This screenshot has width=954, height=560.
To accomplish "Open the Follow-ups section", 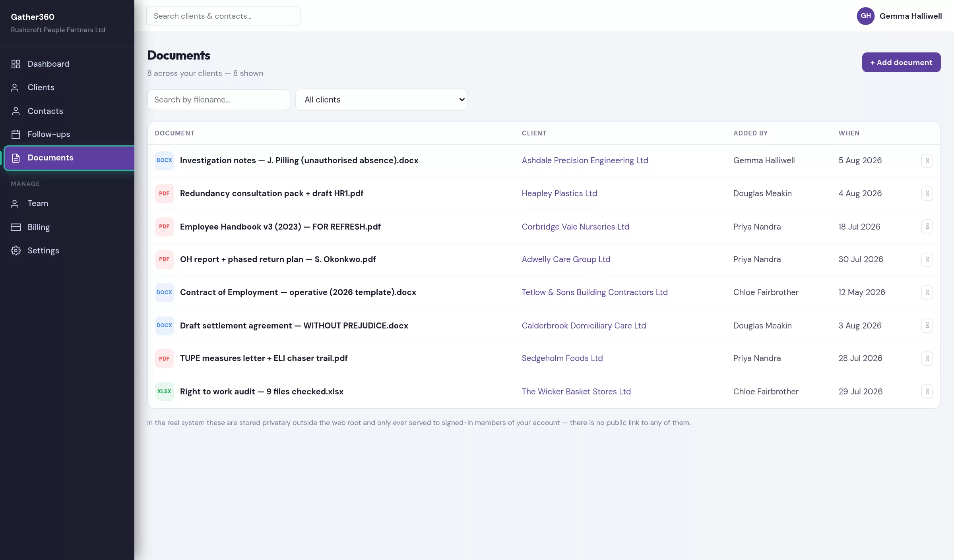I will coord(67,134).
